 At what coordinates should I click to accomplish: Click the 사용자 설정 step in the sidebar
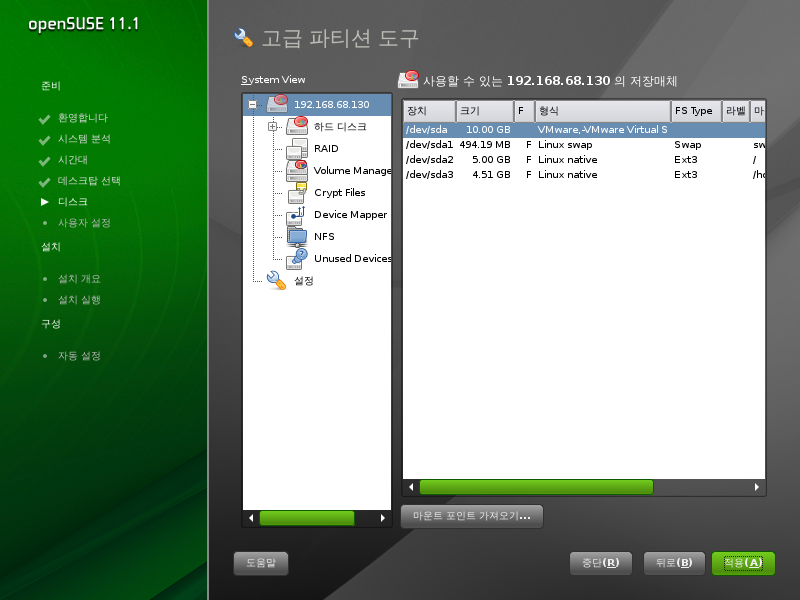(x=84, y=223)
